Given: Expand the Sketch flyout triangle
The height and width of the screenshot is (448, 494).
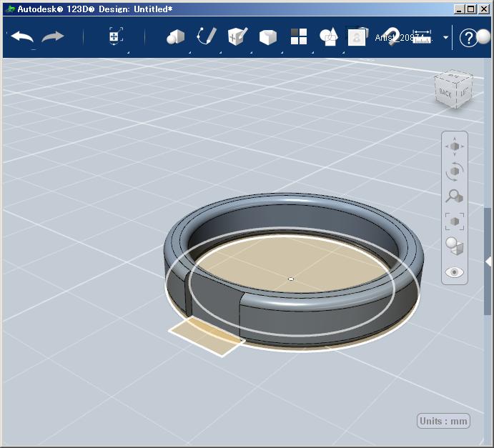Looking at the screenshot, I should pyautogui.click(x=220, y=53).
